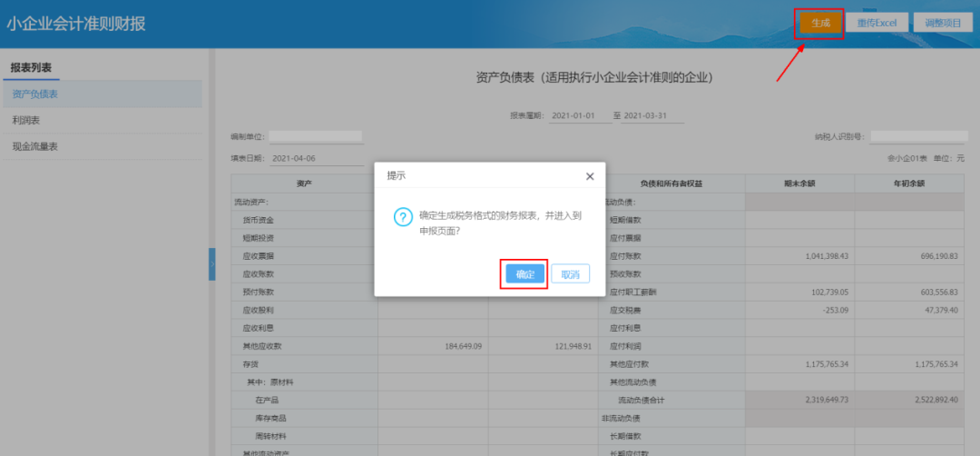Screen dimensions: 980x456
Task: Open 利润表 in the report list
Action: pos(102,120)
